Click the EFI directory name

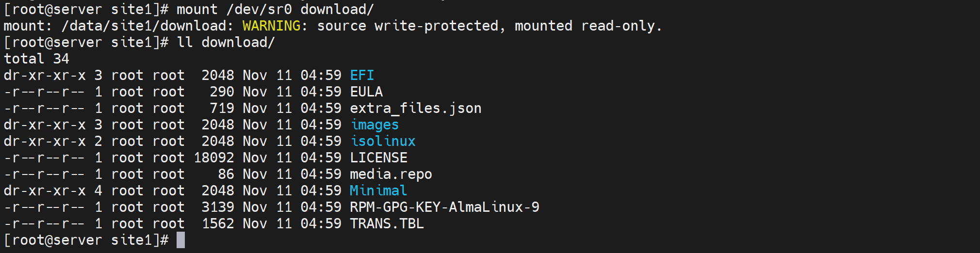coord(362,76)
